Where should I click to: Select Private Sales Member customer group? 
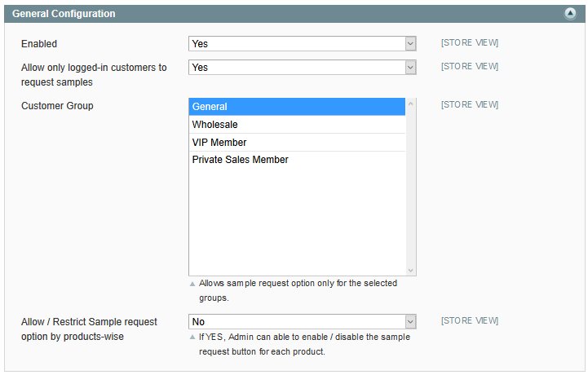(297, 160)
